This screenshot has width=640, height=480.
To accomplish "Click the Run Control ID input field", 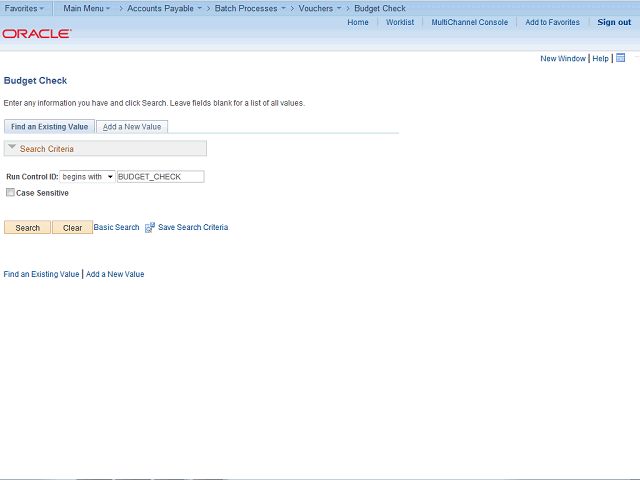I will pos(160,177).
